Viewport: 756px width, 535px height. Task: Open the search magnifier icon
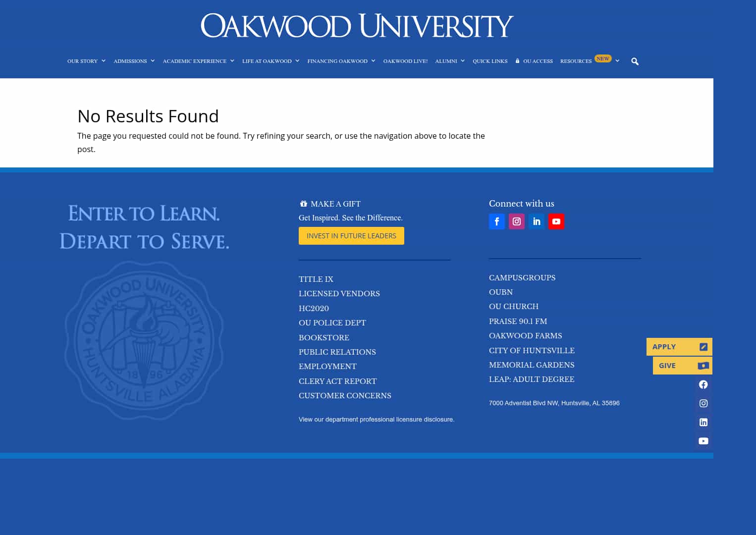(635, 61)
